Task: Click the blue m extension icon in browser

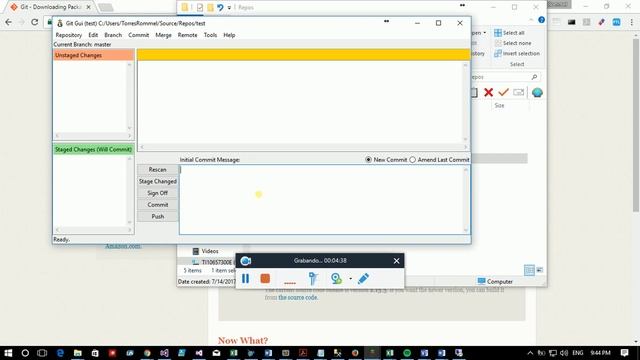Action: pyautogui.click(x=616, y=22)
